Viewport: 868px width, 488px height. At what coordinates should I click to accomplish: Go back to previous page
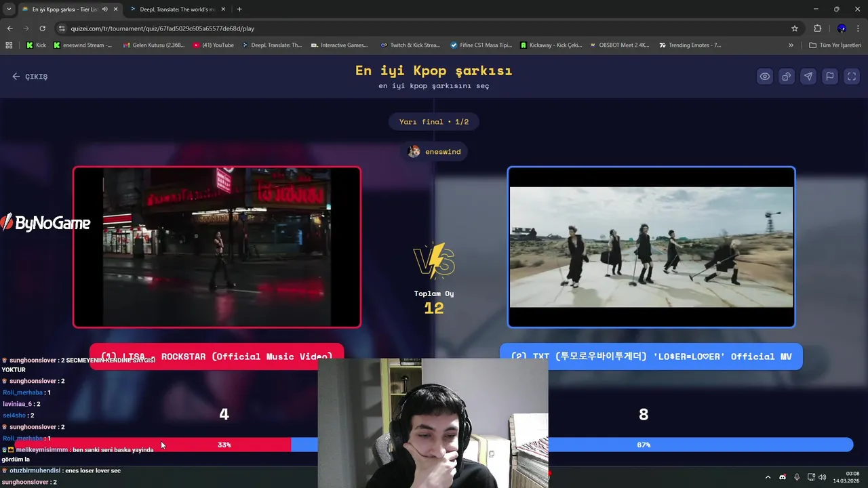9,28
